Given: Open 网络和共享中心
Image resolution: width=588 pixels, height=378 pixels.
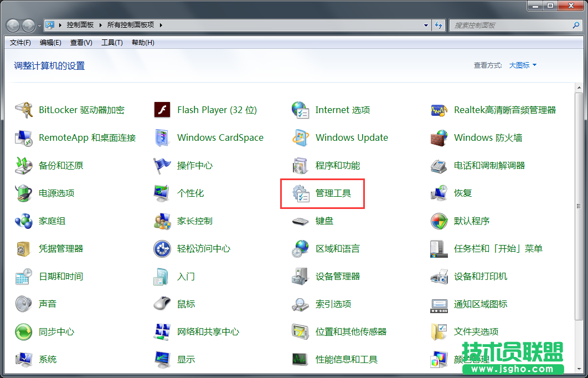Looking at the screenshot, I should click(x=209, y=331).
